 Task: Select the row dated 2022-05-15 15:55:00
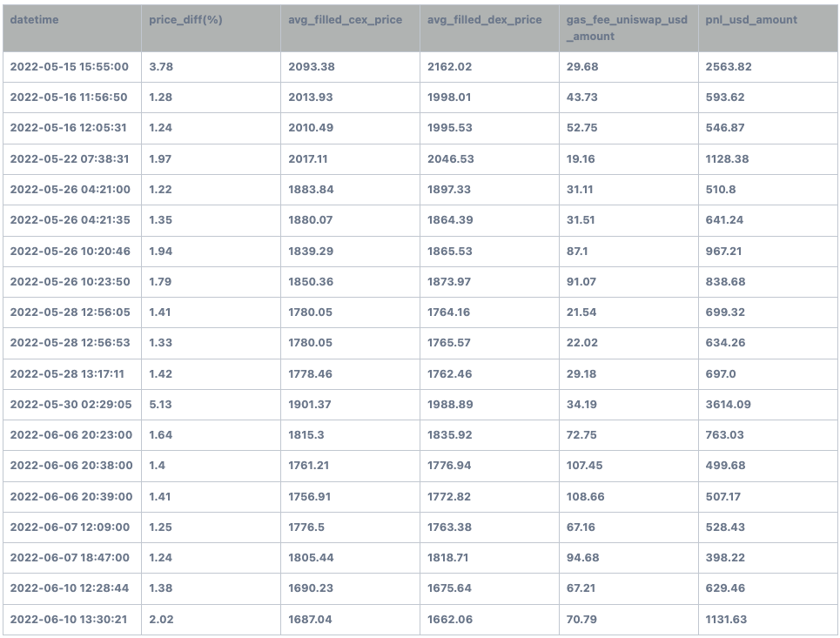(x=70, y=66)
